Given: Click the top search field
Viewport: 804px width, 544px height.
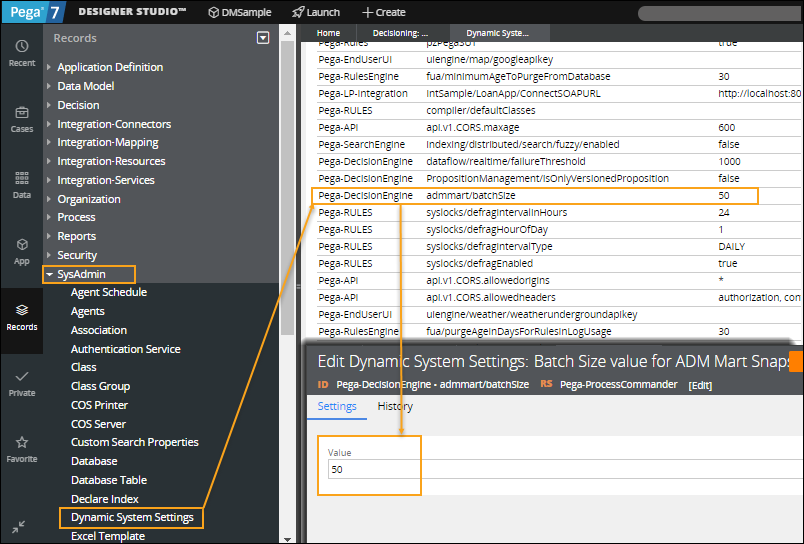Looking at the screenshot, I should 720,13.
